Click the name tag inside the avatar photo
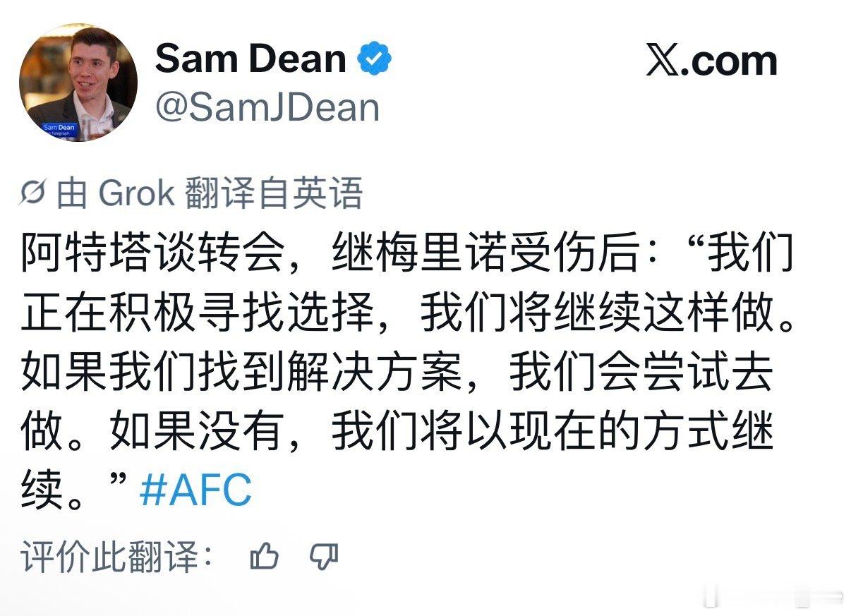851x616 pixels. 58,128
